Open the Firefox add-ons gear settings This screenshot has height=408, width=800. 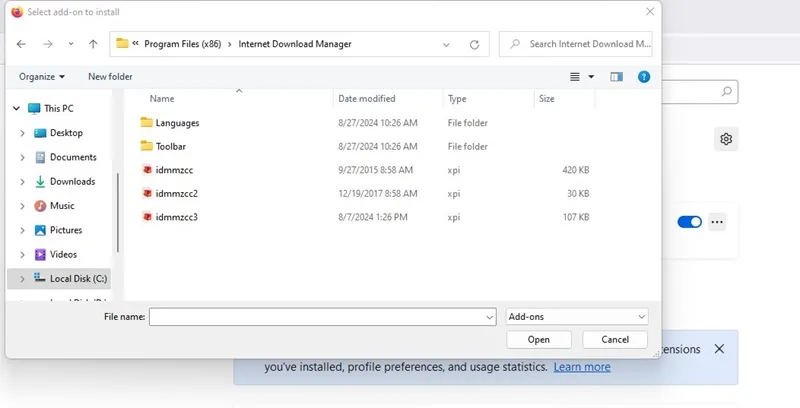(x=726, y=139)
